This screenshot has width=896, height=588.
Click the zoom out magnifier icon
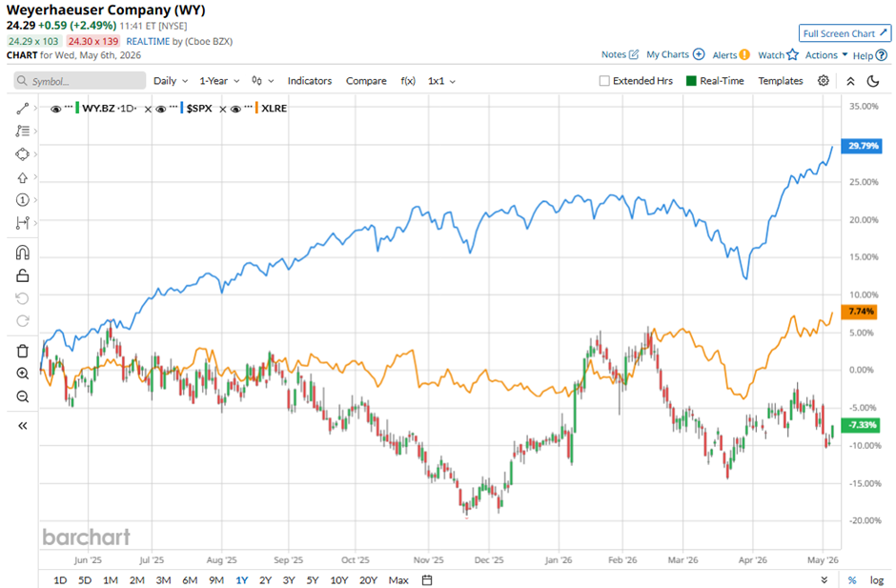[22, 396]
